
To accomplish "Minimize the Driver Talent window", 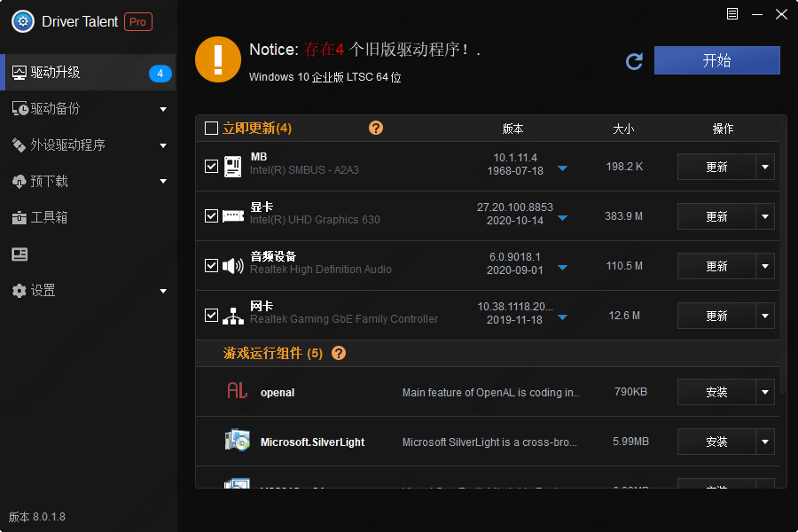I will [757, 14].
